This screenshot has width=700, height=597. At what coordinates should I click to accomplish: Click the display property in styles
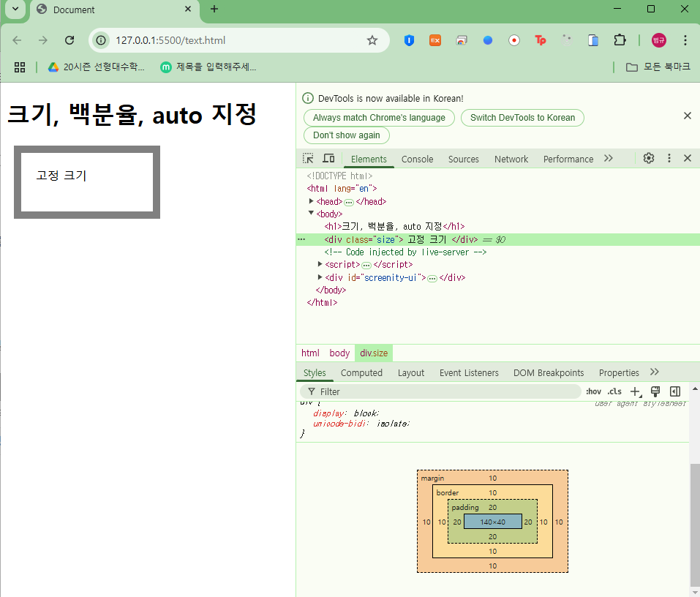(328, 413)
